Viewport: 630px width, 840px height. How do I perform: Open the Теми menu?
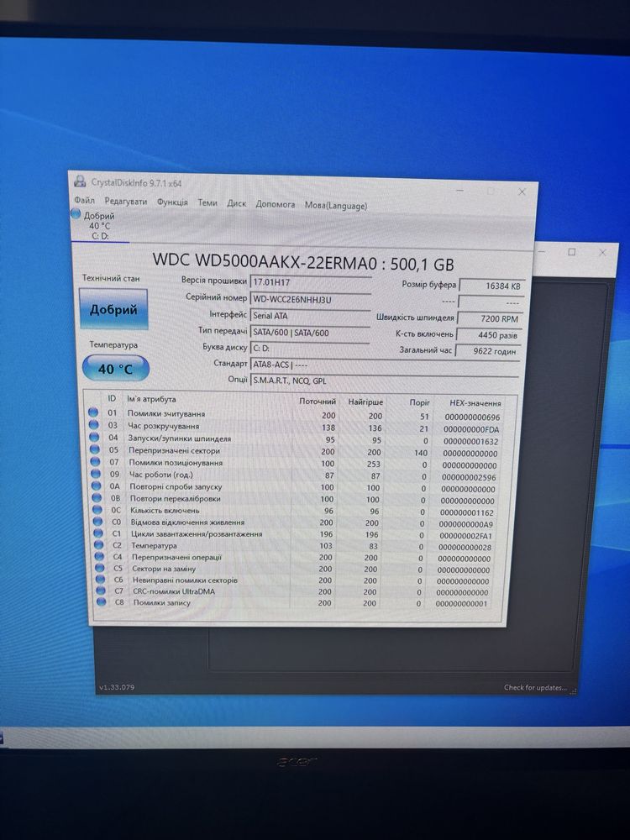tap(207, 203)
